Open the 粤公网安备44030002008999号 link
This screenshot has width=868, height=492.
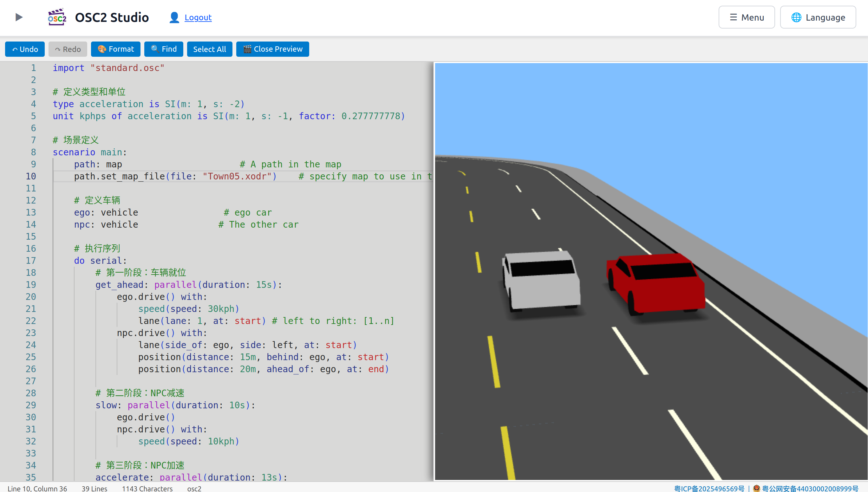[810, 488]
